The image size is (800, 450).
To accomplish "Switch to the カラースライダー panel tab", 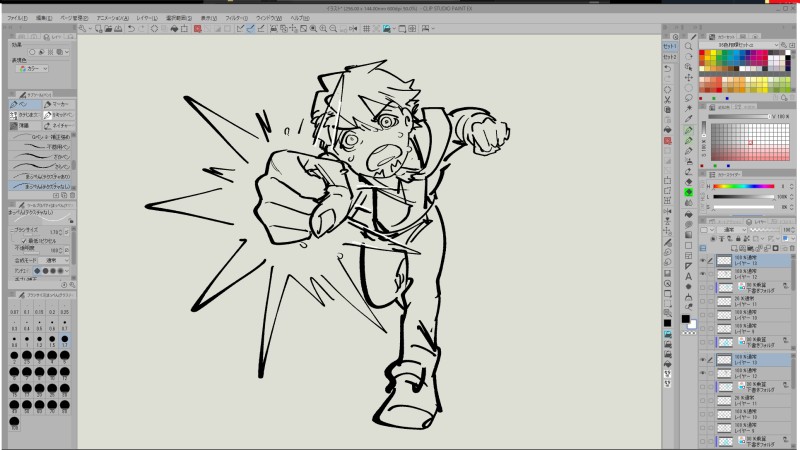I will click(x=726, y=174).
